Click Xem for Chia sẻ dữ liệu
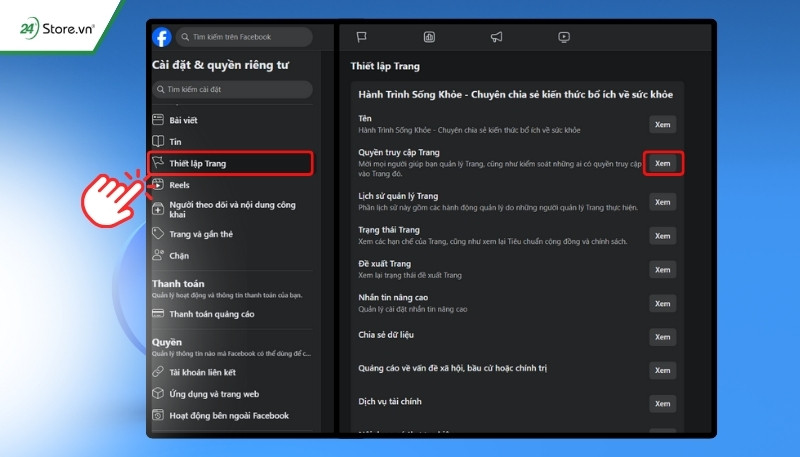 tap(662, 337)
